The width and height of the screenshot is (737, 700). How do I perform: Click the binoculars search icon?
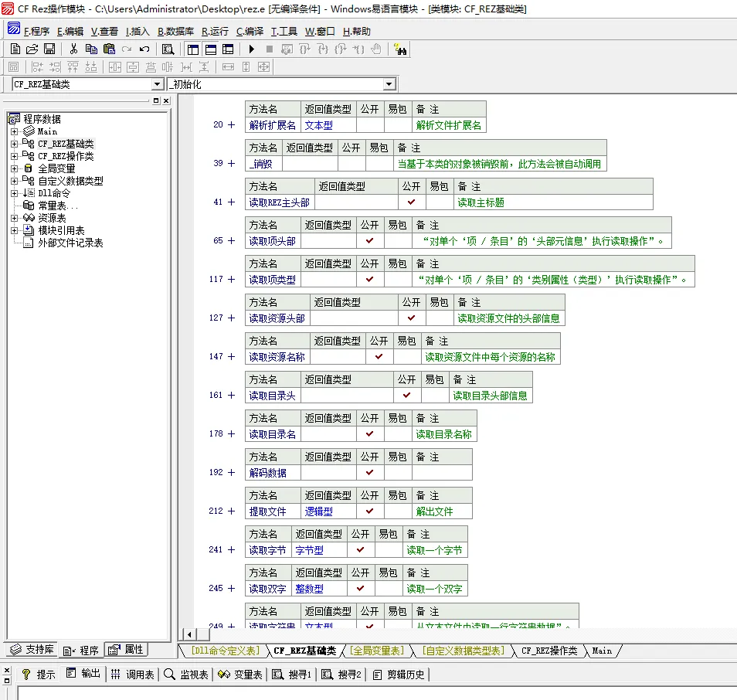pyautogui.click(x=400, y=49)
